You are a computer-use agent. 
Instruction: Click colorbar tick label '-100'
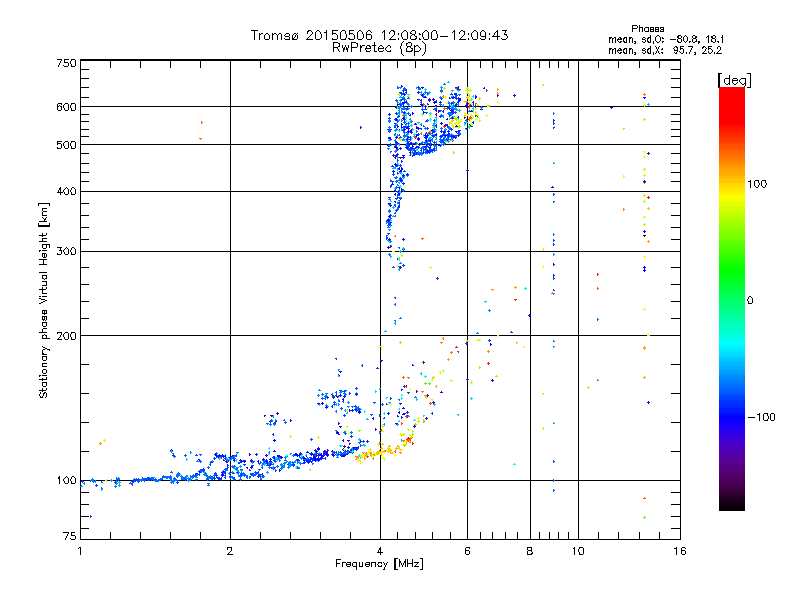click(761, 417)
